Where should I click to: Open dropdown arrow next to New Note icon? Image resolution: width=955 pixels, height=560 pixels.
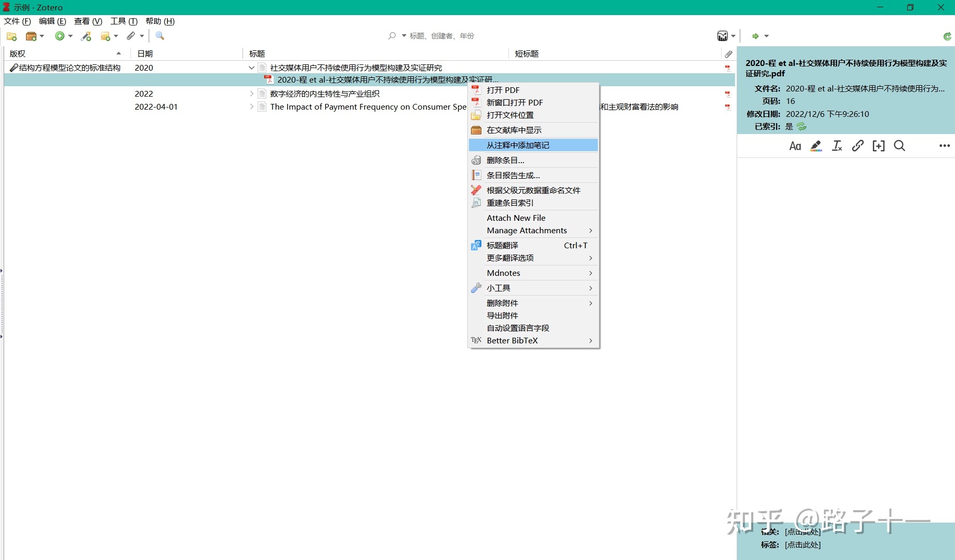116,36
